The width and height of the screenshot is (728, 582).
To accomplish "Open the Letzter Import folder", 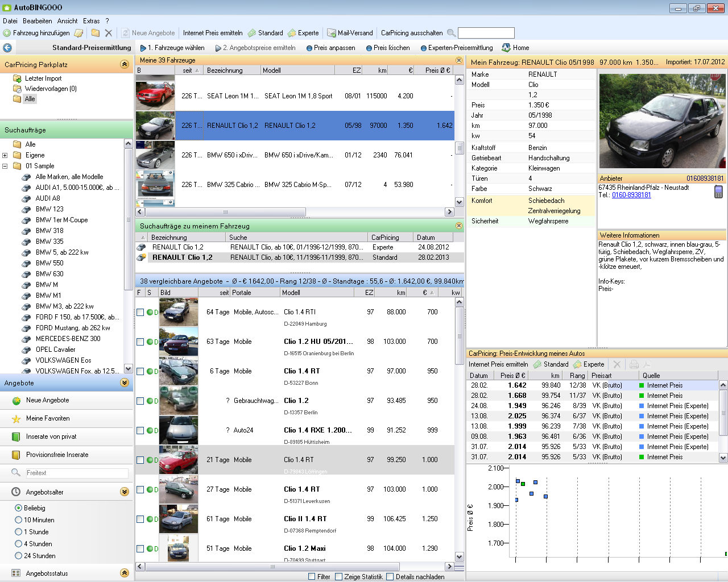I will (x=43, y=78).
